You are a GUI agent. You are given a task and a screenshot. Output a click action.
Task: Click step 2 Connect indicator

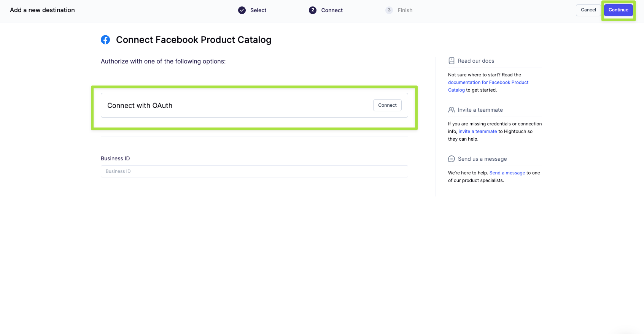313,10
